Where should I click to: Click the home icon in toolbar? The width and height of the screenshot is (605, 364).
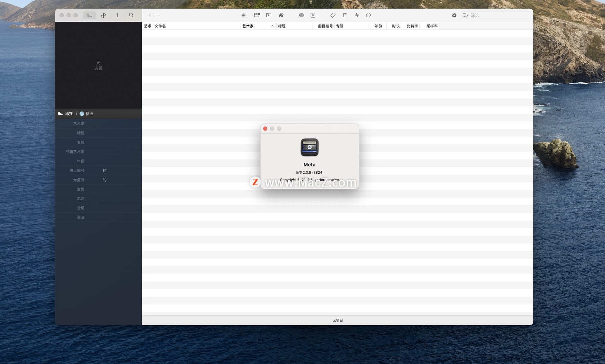(x=281, y=15)
